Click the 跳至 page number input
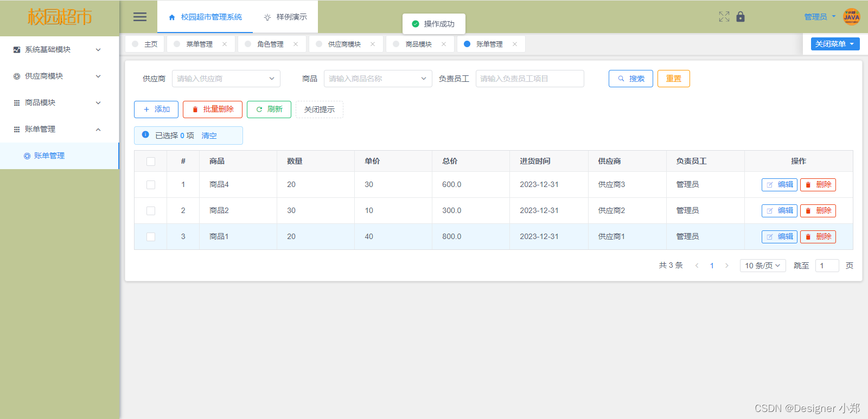 [x=827, y=266]
